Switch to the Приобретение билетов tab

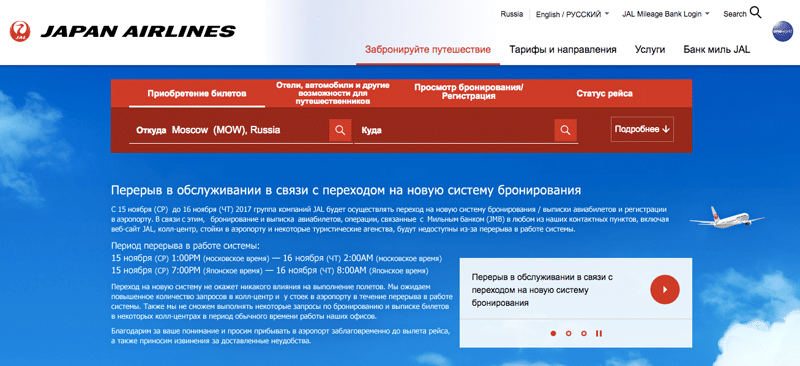pyautogui.click(x=197, y=93)
